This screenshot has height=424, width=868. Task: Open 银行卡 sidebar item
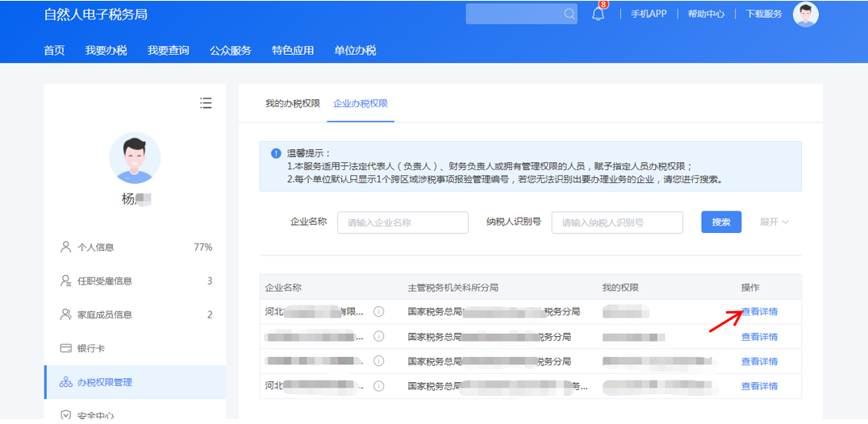pos(135,348)
